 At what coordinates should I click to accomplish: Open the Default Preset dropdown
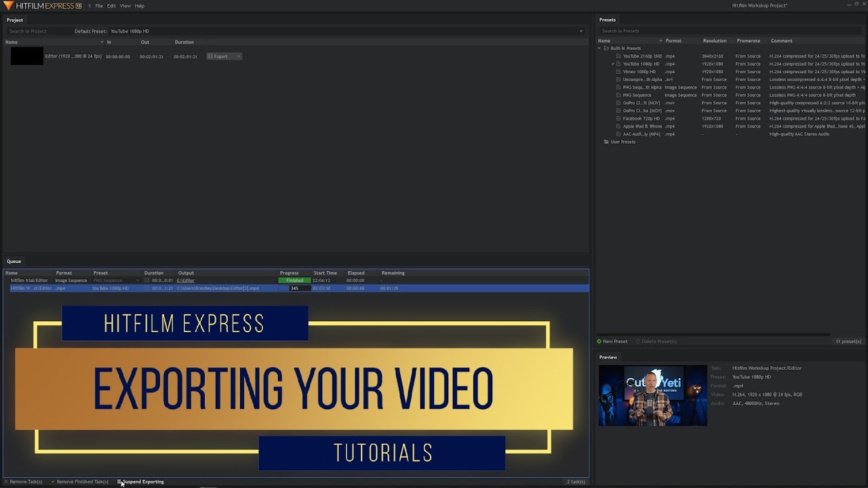(x=346, y=31)
